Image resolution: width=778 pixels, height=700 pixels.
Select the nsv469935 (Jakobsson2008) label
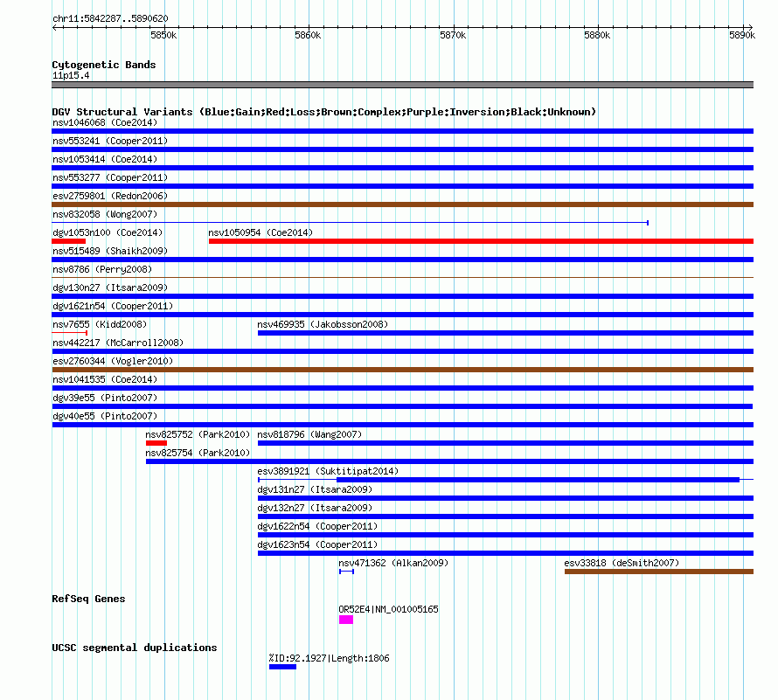[x=323, y=324]
